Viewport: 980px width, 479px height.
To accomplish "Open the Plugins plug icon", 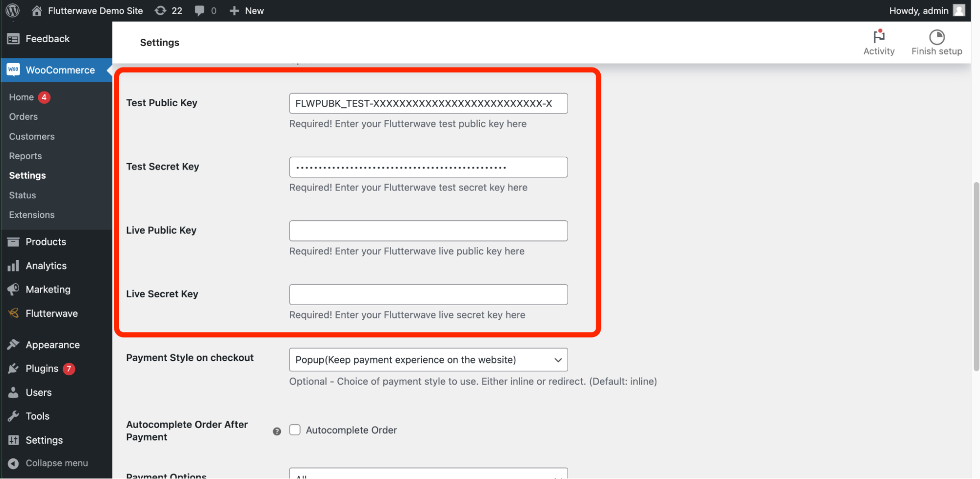I will click(13, 368).
